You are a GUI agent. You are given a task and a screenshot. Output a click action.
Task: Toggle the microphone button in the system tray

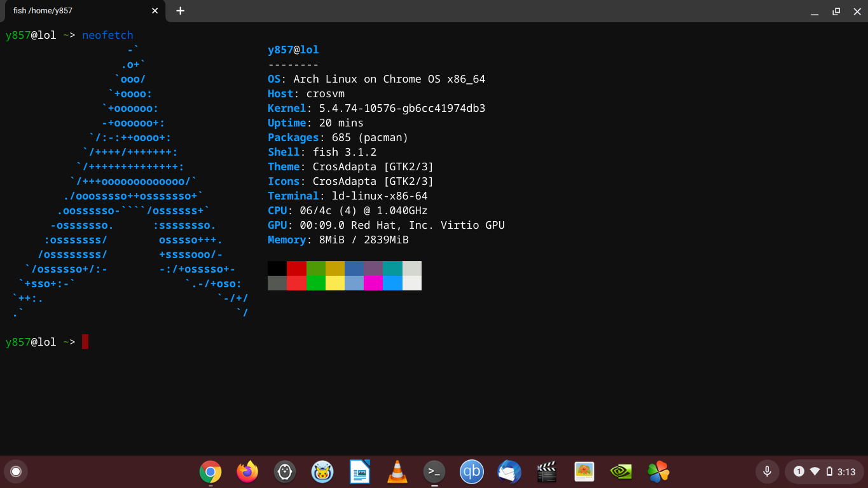pyautogui.click(x=767, y=471)
